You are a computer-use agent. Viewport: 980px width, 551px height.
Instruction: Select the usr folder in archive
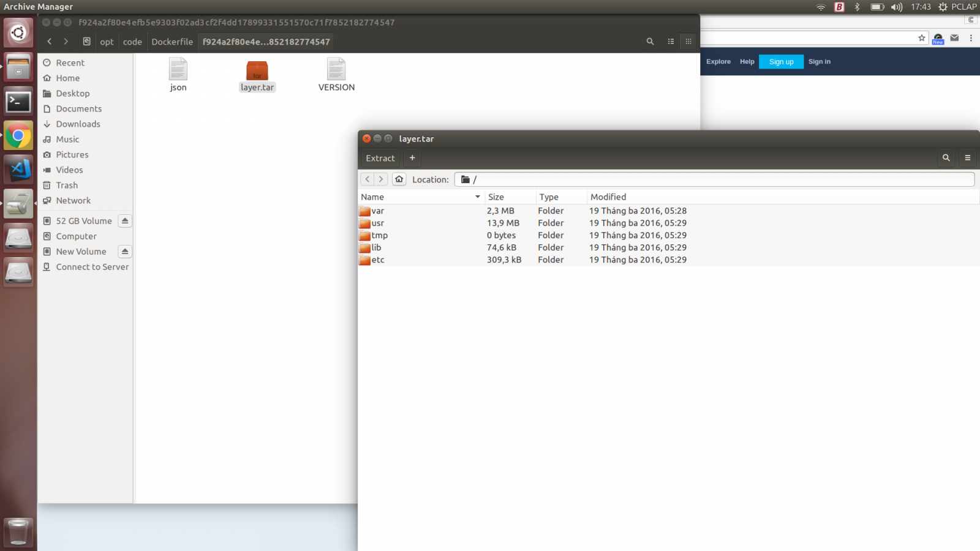click(378, 223)
